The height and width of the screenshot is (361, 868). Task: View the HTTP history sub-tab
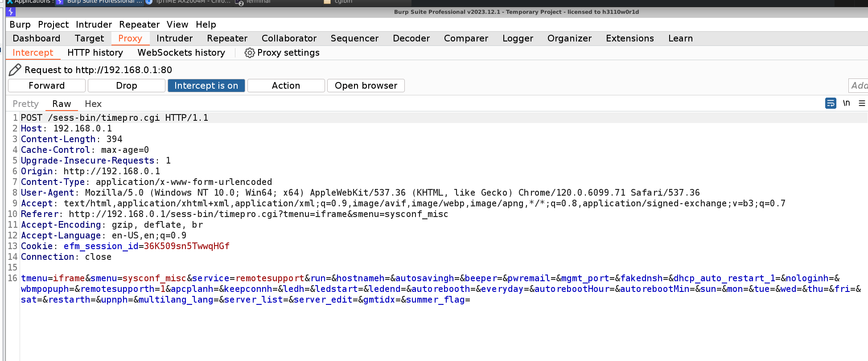[95, 53]
